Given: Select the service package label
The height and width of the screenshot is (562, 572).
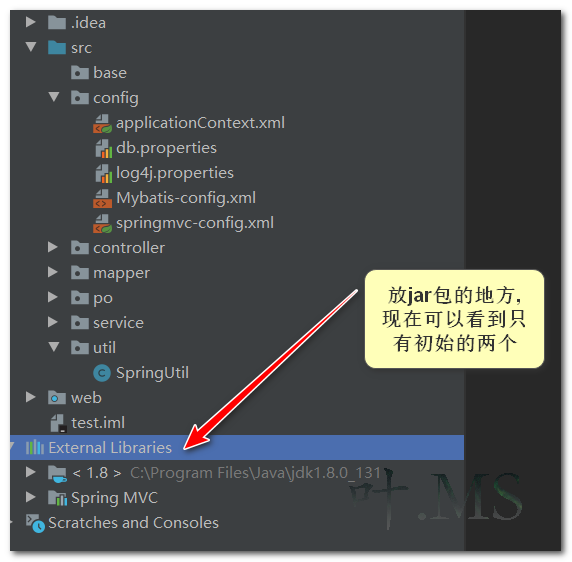Looking at the screenshot, I should (118, 323).
